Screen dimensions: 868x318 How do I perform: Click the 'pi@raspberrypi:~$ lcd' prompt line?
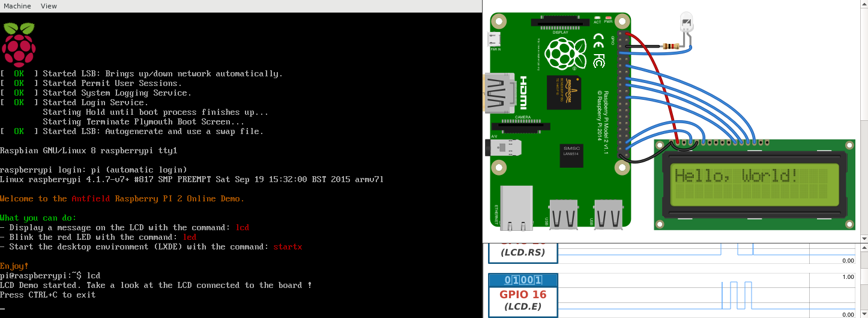click(50, 276)
